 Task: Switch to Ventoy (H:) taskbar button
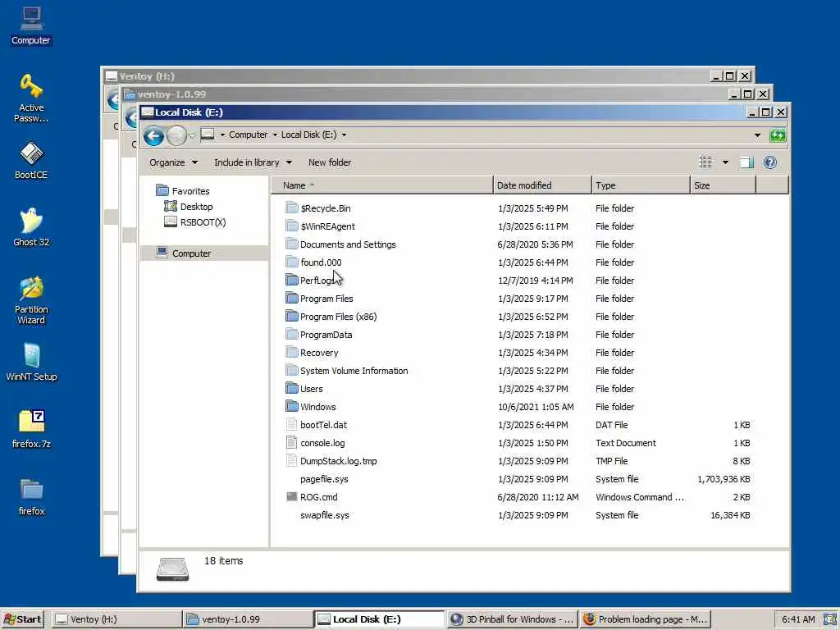click(x=116, y=619)
